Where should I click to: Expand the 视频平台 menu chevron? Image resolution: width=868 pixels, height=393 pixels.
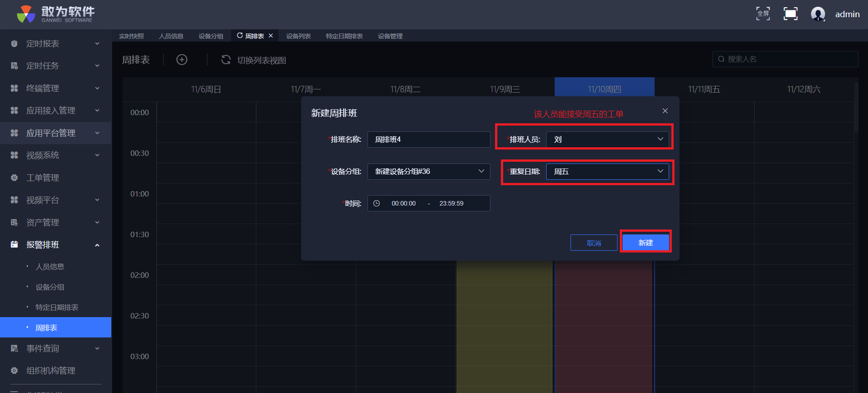[x=97, y=200]
